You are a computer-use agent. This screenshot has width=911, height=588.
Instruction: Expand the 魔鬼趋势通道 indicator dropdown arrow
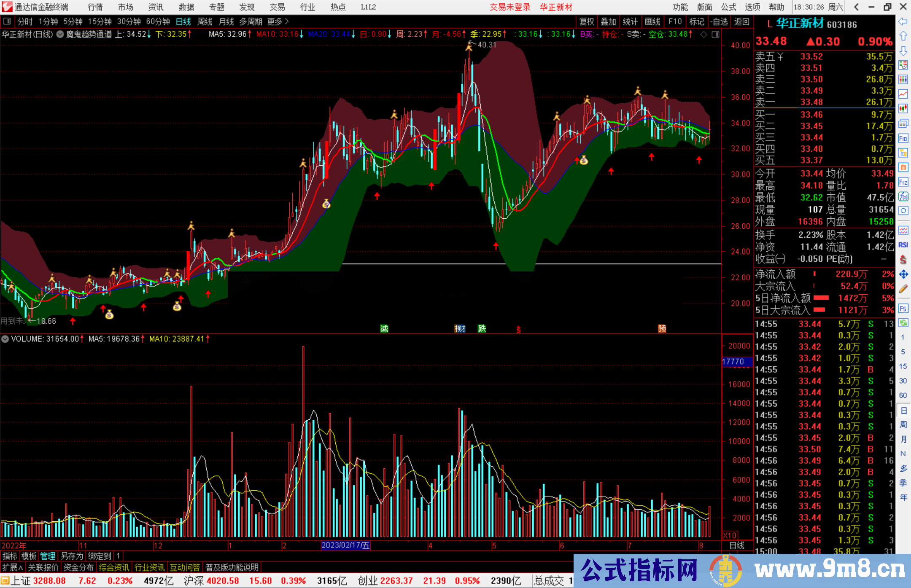[x=60, y=35]
